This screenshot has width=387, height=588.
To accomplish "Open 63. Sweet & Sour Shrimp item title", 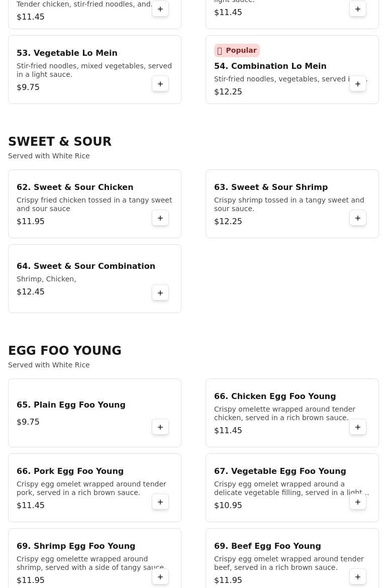I will tap(271, 187).
